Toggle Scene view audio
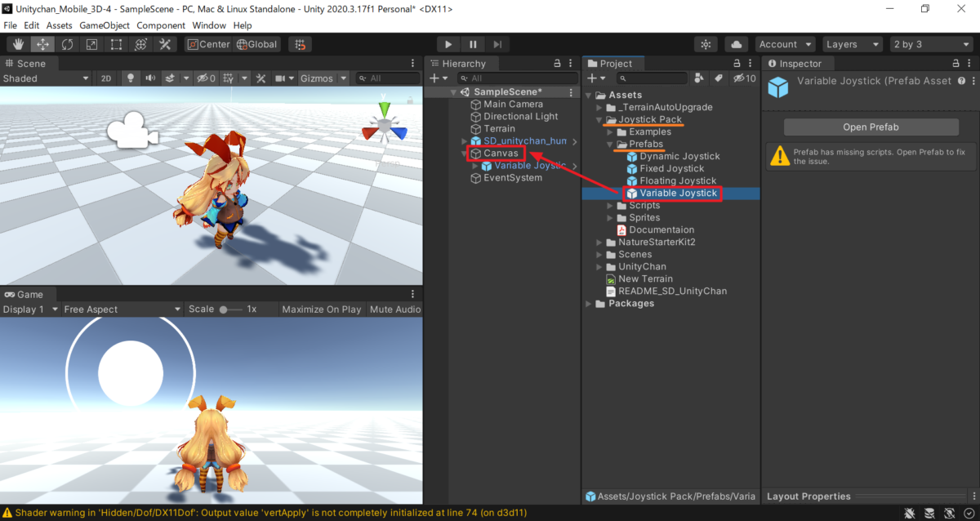 point(150,78)
